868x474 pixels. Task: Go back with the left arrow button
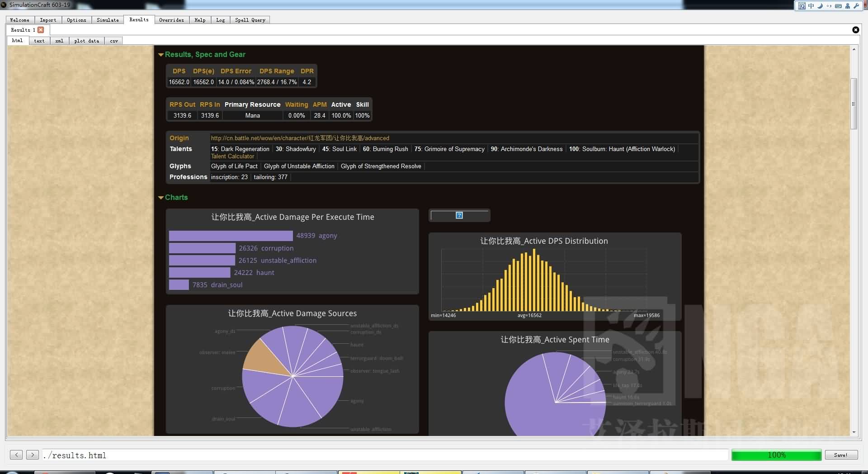[16, 455]
